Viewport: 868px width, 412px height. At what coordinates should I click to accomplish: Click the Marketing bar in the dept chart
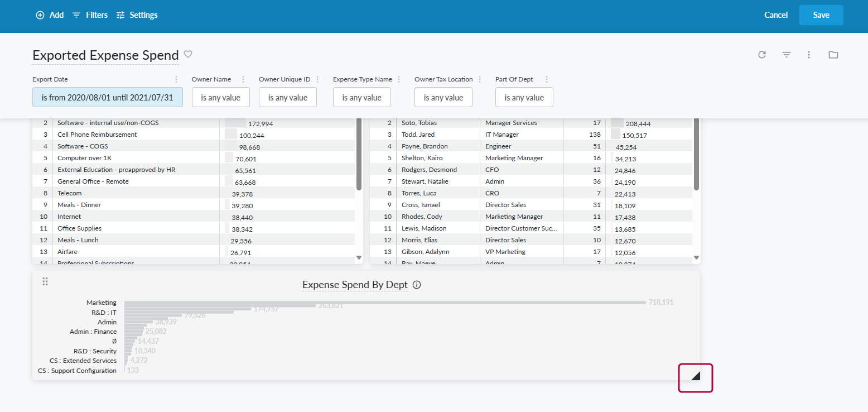[385, 303]
